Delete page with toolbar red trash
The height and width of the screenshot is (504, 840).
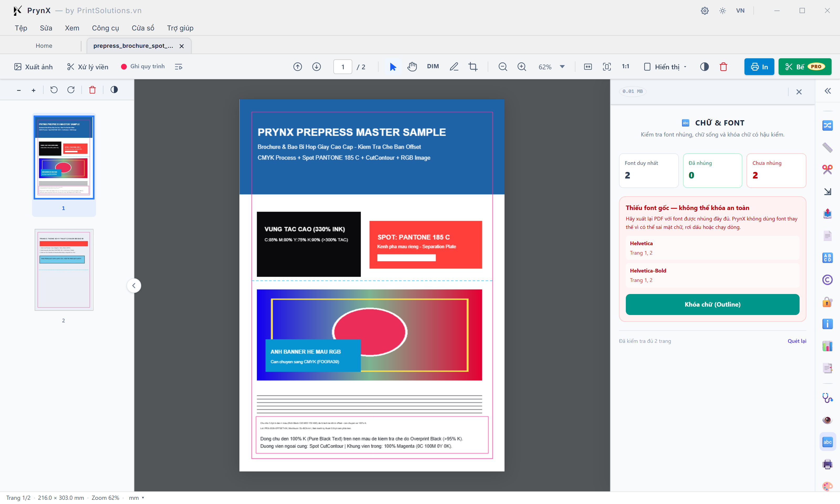tap(723, 67)
